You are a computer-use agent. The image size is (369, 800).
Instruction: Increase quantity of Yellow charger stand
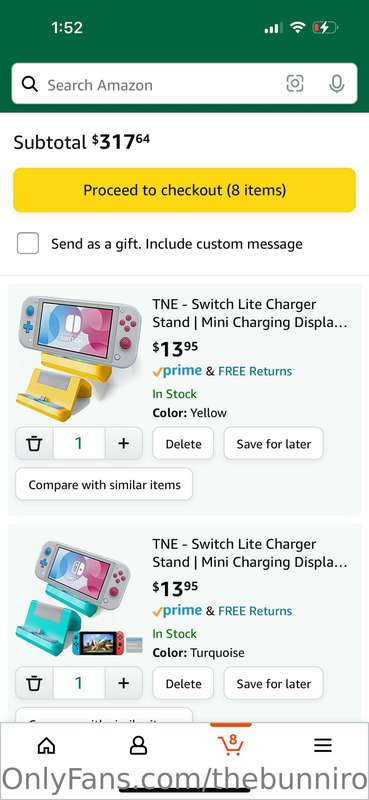(x=124, y=443)
